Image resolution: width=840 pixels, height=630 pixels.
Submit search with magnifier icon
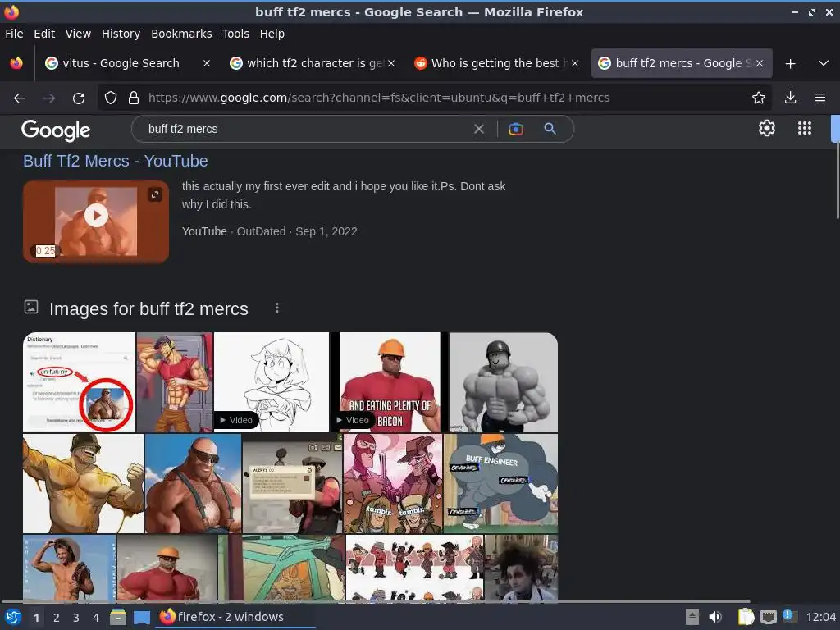[550, 129]
